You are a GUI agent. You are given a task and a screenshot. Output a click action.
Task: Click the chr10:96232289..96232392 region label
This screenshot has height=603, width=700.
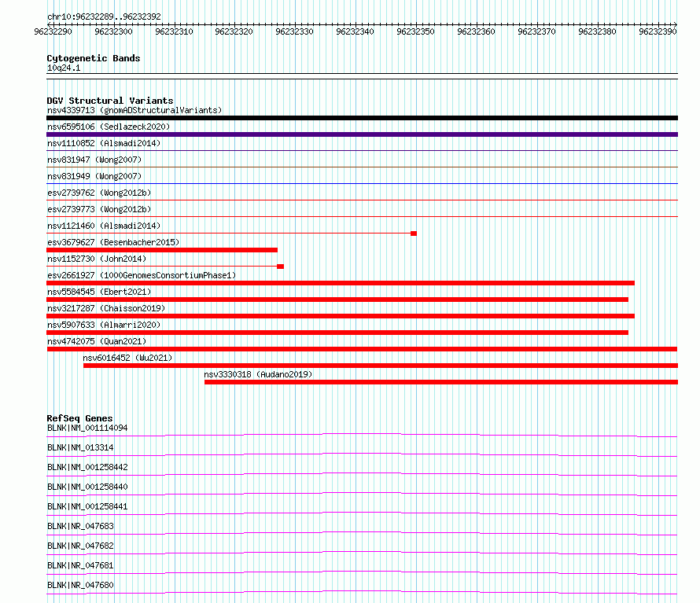click(x=104, y=17)
